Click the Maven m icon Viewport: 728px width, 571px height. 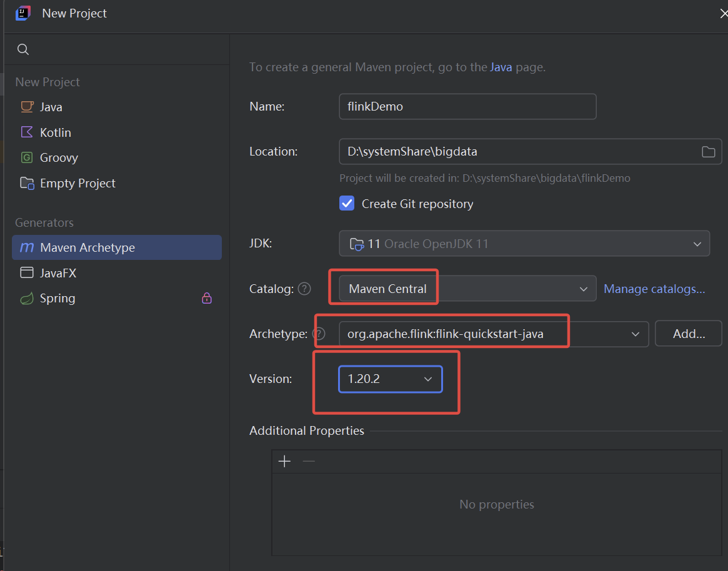(27, 247)
